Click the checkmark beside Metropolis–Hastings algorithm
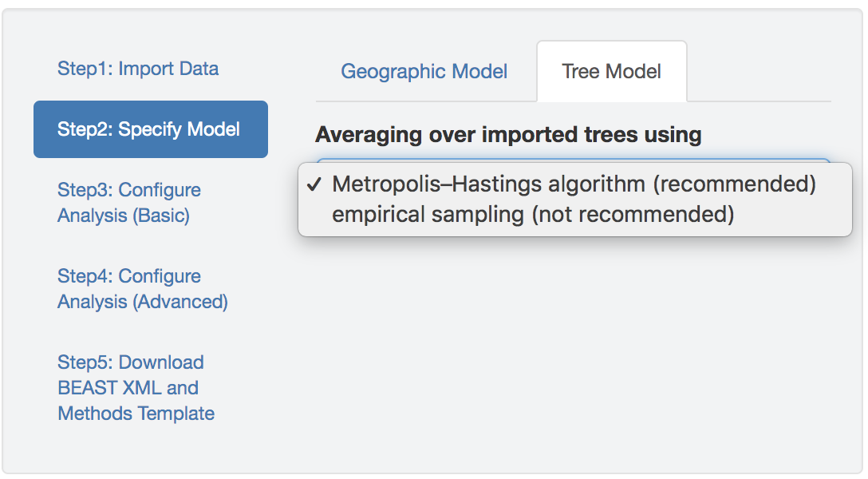Screen dimensions: 868x479 [314, 184]
